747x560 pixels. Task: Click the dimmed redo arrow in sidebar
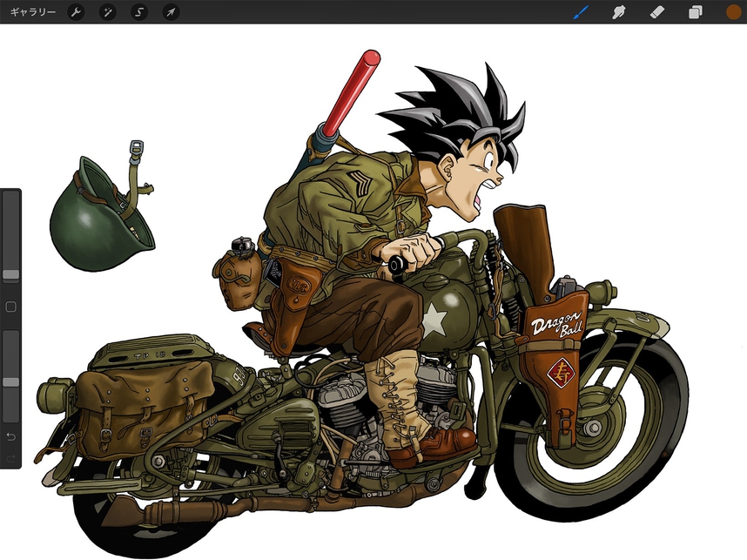click(10, 458)
